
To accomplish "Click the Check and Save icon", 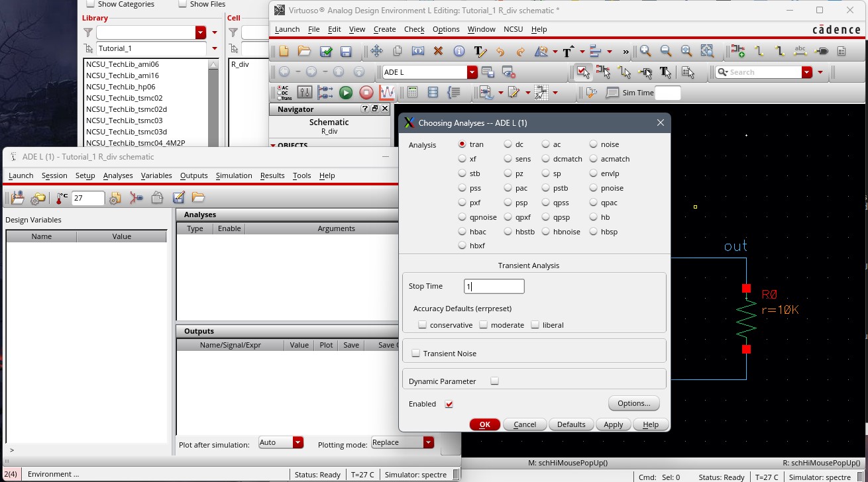I will pyautogui.click(x=325, y=51).
